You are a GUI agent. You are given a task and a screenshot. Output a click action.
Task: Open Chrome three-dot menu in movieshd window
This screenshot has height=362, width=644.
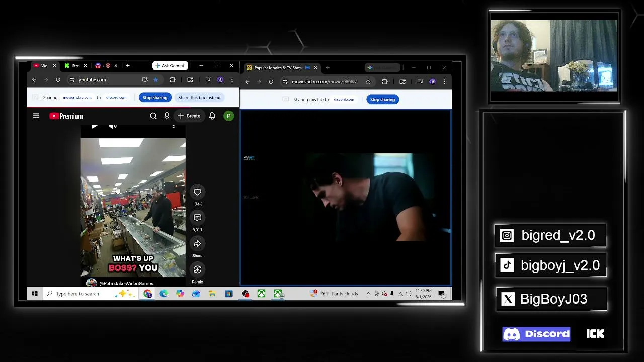[x=444, y=82]
